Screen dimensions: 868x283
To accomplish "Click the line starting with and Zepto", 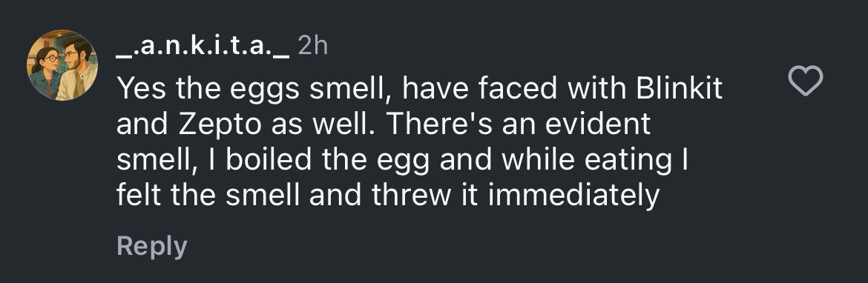I will (x=383, y=125).
